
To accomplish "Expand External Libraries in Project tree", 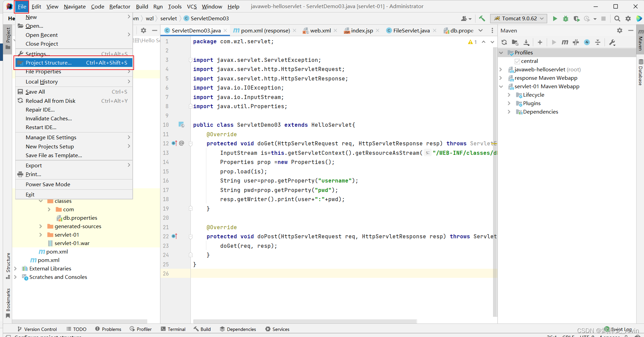I will point(16,269).
